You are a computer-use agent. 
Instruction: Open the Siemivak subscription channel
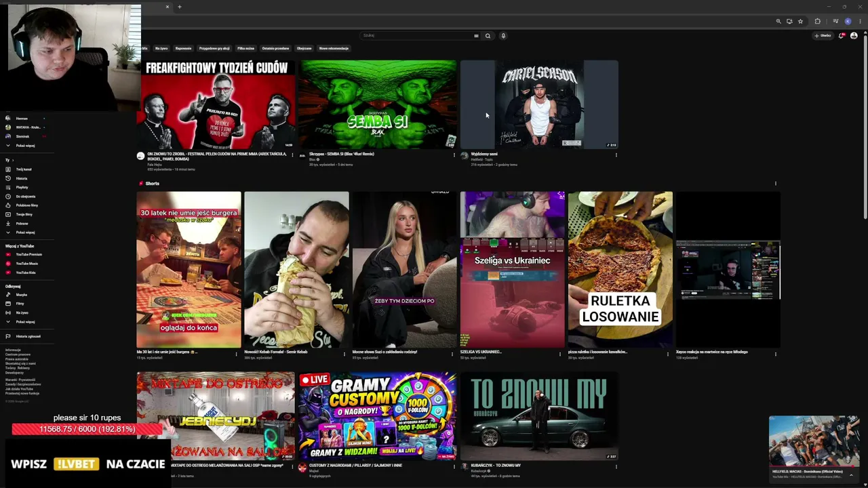pos(22,136)
